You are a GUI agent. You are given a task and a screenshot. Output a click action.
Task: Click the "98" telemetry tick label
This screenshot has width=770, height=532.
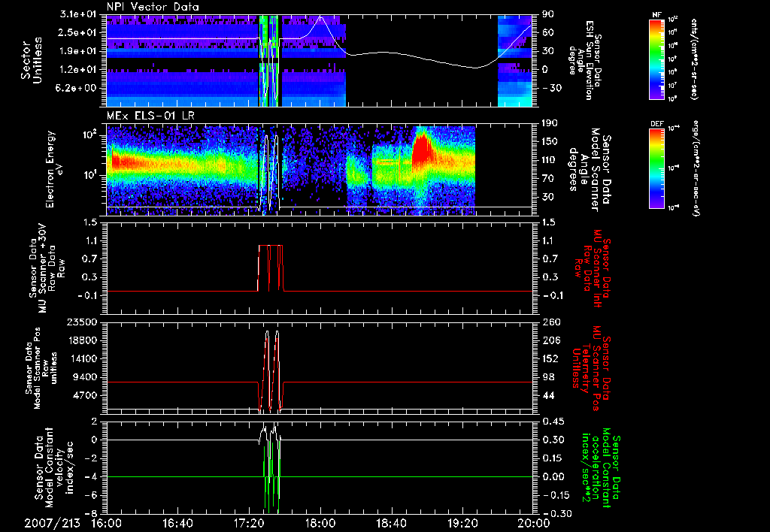(x=548, y=377)
